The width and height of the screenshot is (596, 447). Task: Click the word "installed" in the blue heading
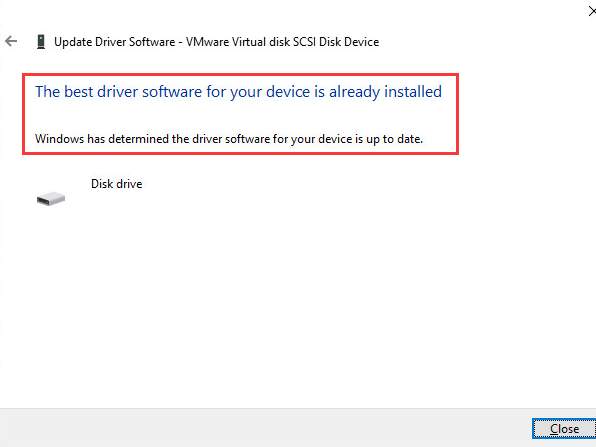pos(413,92)
